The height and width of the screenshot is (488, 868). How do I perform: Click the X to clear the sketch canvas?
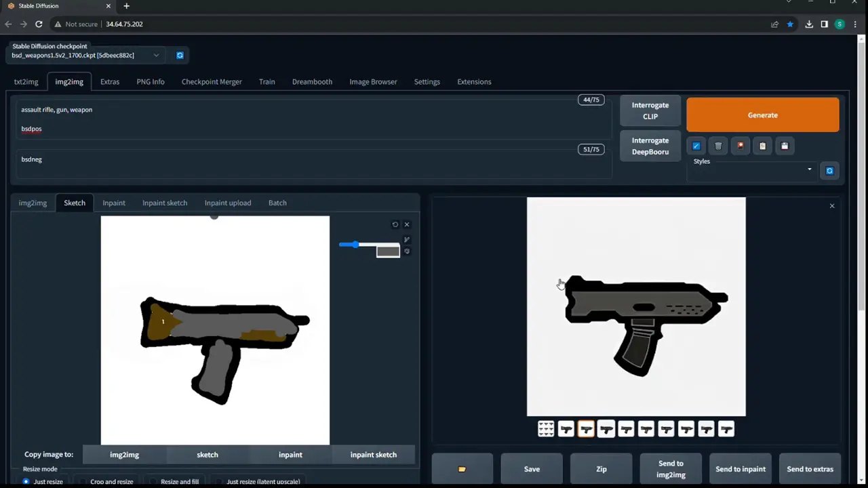(407, 224)
